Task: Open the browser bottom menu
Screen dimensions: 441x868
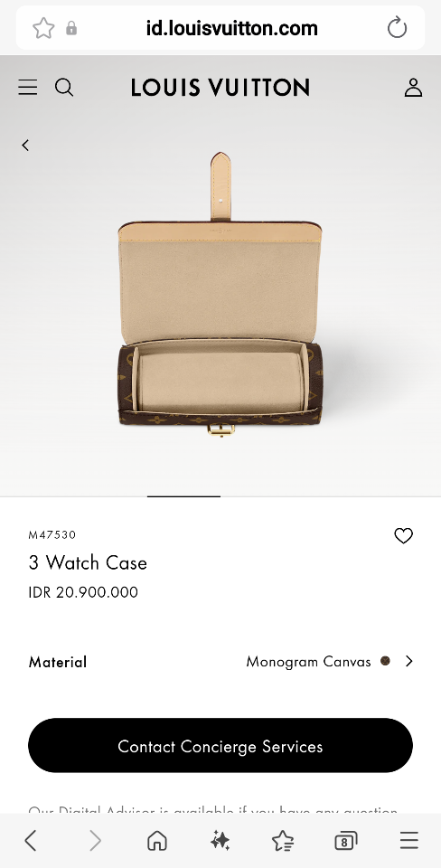Action: pos(409,840)
